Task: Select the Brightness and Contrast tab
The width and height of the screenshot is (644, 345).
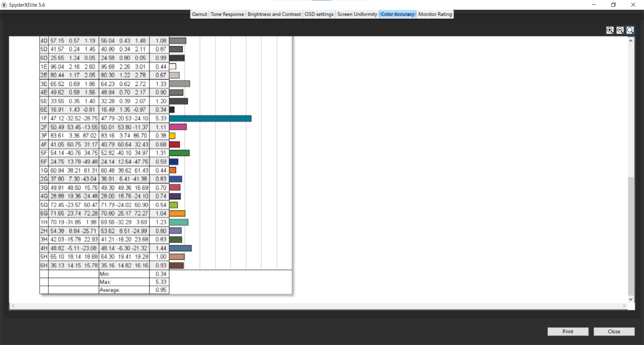Action: click(x=274, y=14)
